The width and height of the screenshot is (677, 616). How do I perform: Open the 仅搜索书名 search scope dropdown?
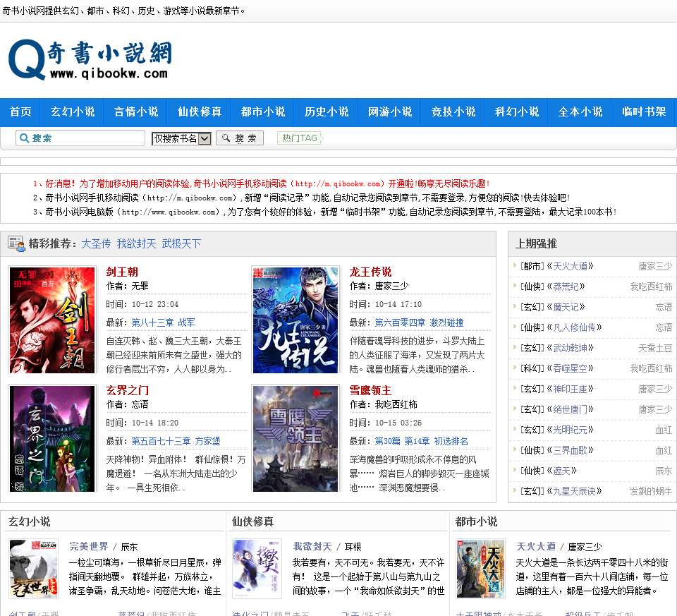pos(181,138)
